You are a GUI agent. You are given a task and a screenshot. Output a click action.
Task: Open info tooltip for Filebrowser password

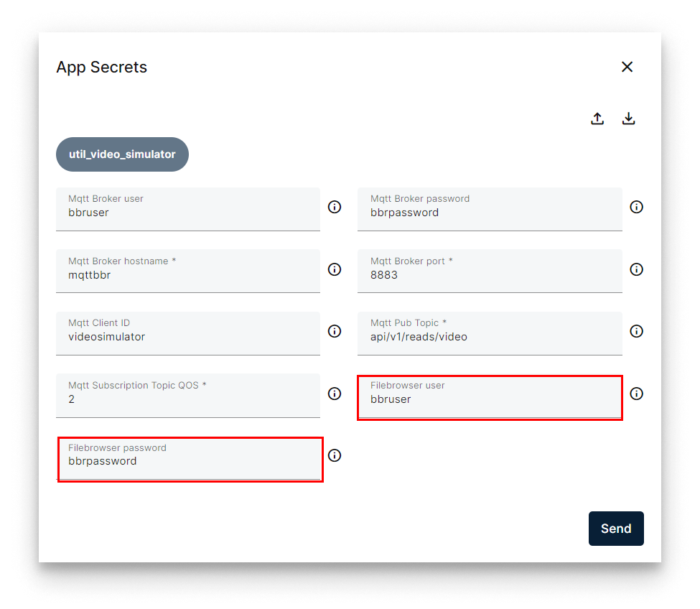(x=334, y=455)
